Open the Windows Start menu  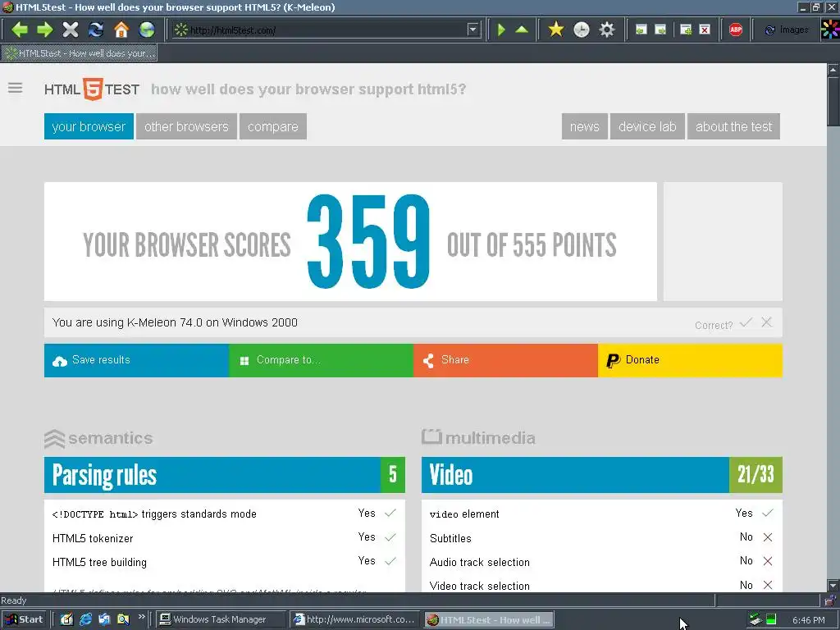(x=24, y=619)
